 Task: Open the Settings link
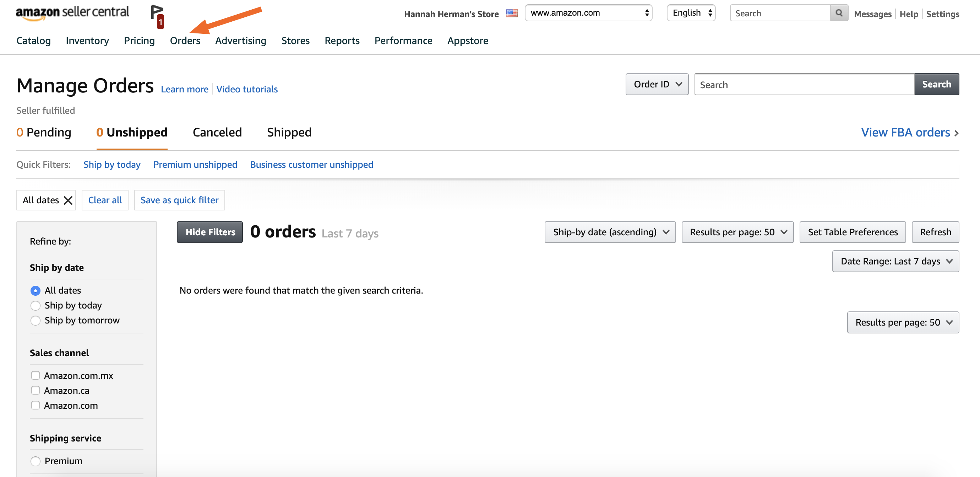point(942,14)
